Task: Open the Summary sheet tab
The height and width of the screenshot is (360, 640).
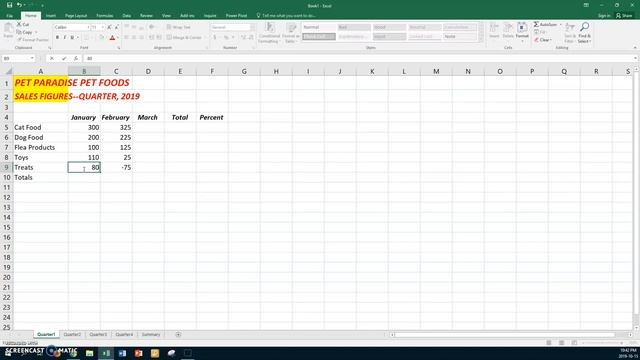Action: 151,334
